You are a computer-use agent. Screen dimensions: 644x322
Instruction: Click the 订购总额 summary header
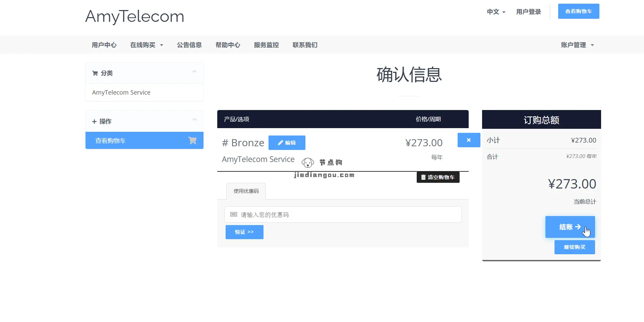pos(541,120)
